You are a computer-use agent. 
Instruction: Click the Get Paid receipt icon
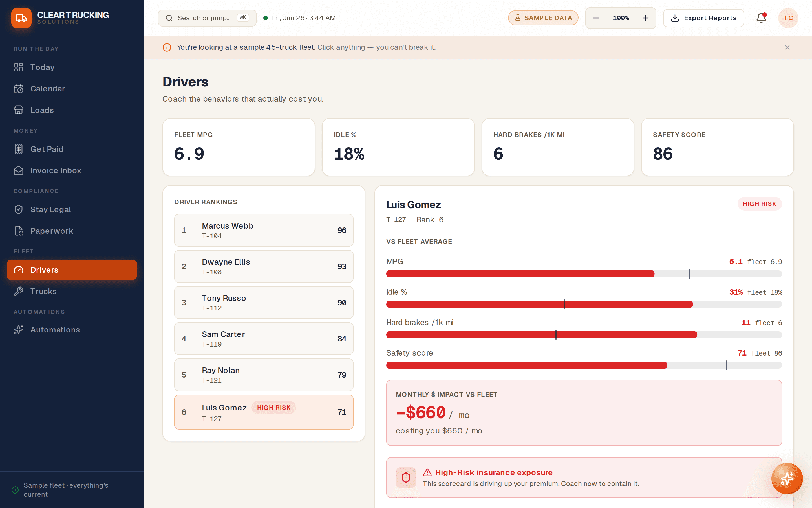tap(18, 149)
